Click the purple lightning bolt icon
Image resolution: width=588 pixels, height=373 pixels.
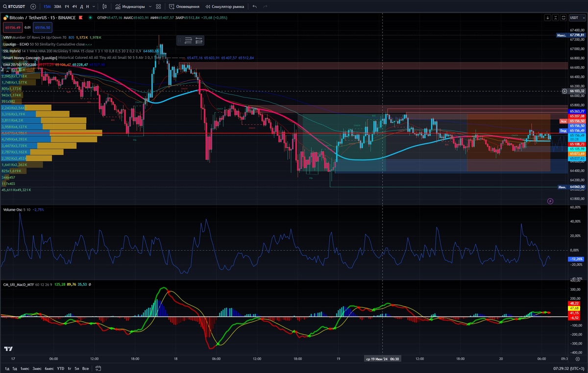click(550, 201)
